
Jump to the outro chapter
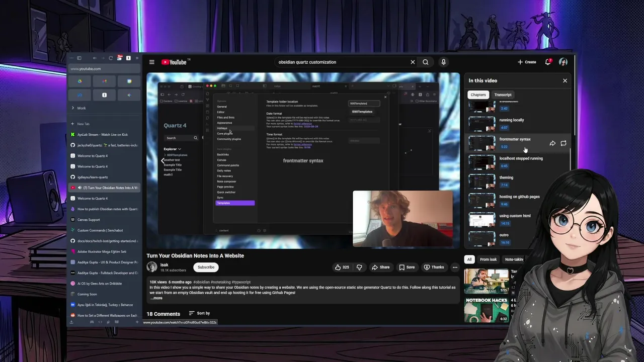pos(517,238)
